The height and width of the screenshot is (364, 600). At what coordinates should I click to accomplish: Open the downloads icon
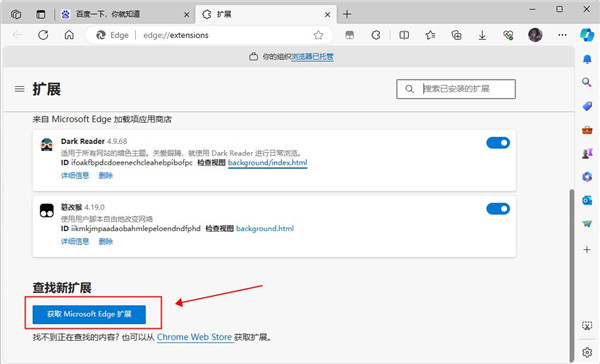point(482,35)
